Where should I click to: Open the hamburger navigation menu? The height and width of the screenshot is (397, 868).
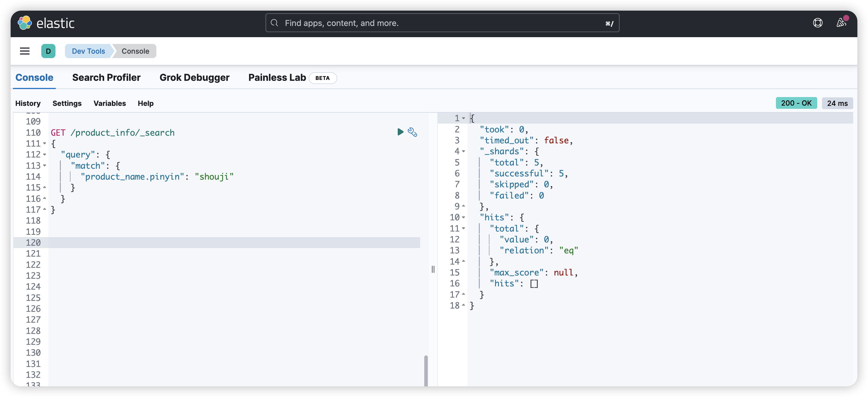(x=24, y=51)
